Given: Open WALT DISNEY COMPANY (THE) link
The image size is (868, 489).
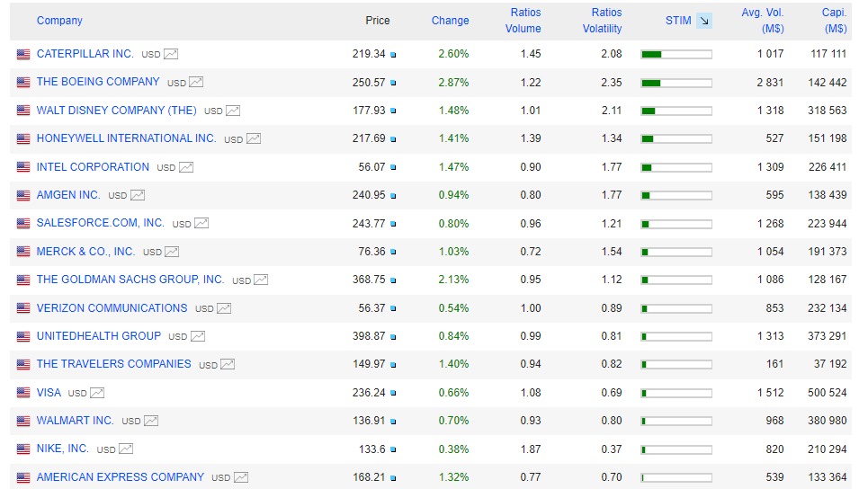Looking at the screenshot, I should pos(116,110).
